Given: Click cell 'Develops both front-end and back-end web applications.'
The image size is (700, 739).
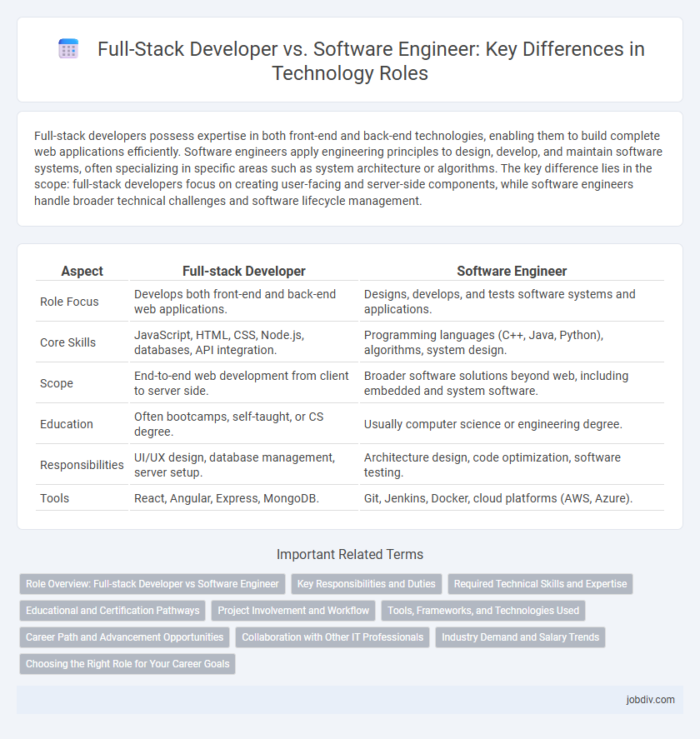Looking at the screenshot, I should click(x=243, y=302).
